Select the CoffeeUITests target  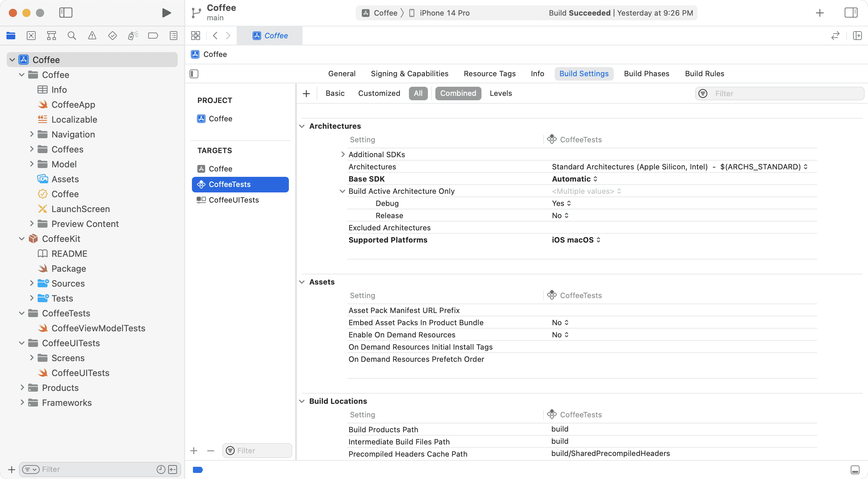[x=234, y=200]
